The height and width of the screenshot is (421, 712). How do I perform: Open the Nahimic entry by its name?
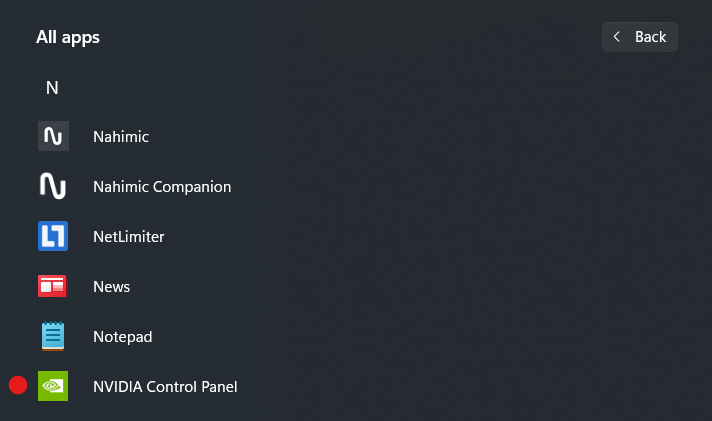121,136
